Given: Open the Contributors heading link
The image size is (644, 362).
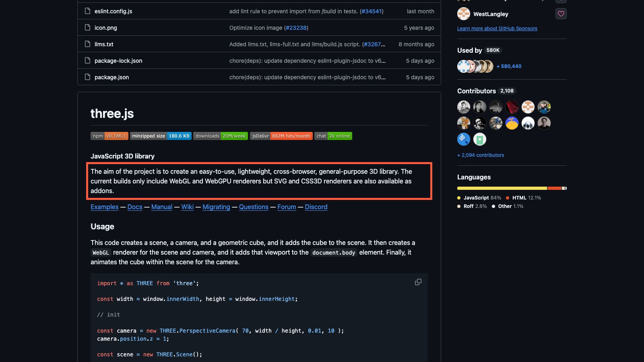Looking at the screenshot, I should 486,91.
